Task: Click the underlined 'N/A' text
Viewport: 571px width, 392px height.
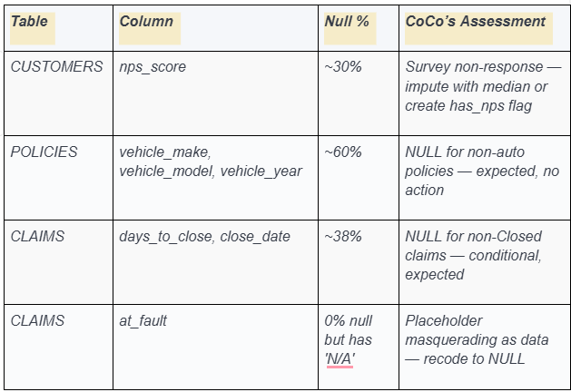Action: (x=340, y=359)
